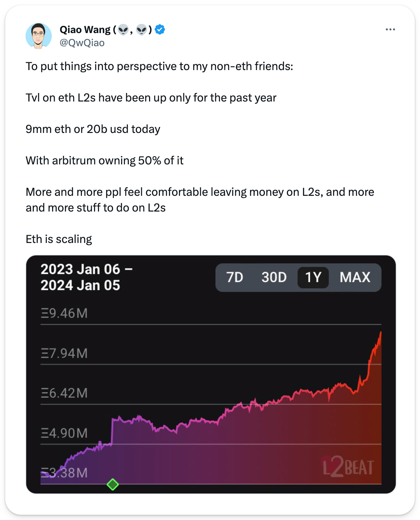Visit the @QwQiao handle link
Image resolution: width=420 pixels, height=520 pixels.
pyautogui.click(x=82, y=43)
